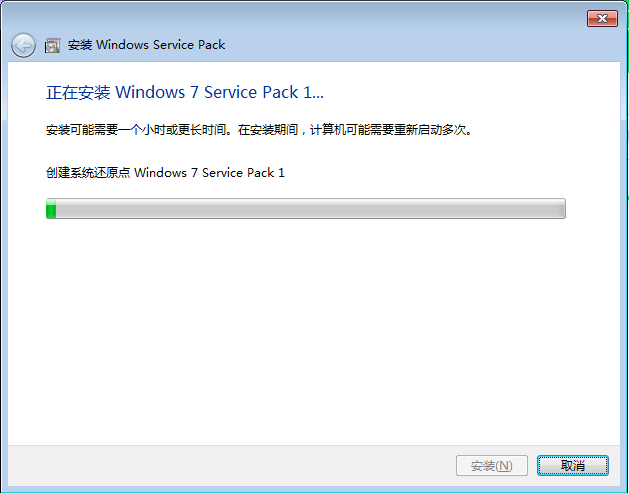Viewport: 629px width, 493px height.
Task: Click "Windows 7 Service Pack 1" in status line
Action: (x=209, y=172)
